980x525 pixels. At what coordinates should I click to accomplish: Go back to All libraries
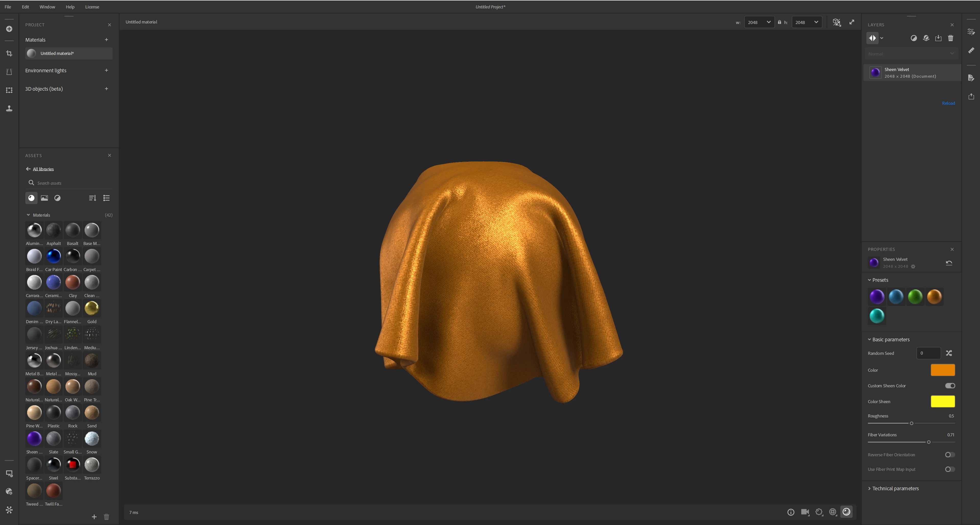(x=43, y=169)
